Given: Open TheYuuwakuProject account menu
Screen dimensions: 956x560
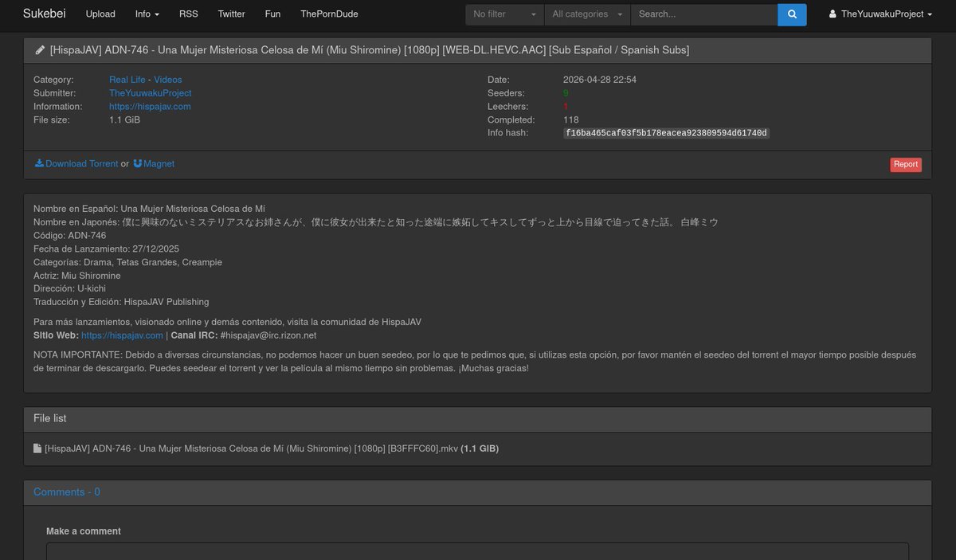Looking at the screenshot, I should (x=881, y=14).
